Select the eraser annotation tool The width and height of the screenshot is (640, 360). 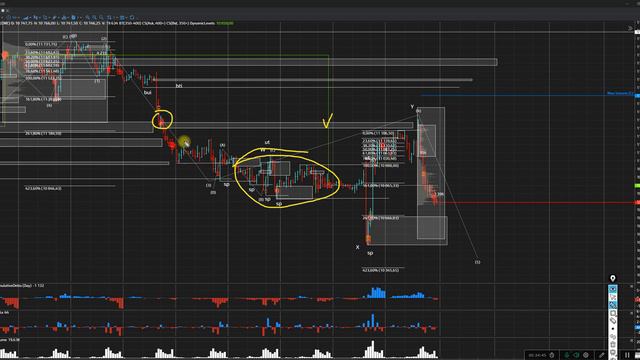pos(613,321)
